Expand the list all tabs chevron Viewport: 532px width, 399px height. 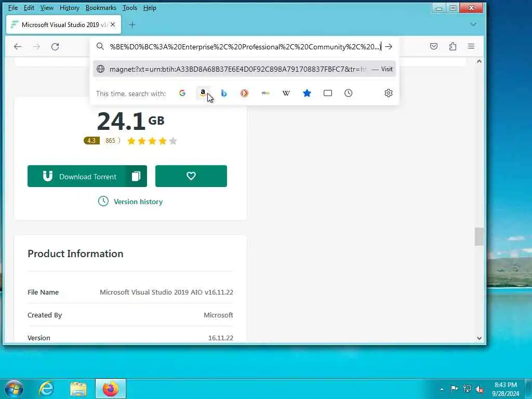click(x=473, y=24)
